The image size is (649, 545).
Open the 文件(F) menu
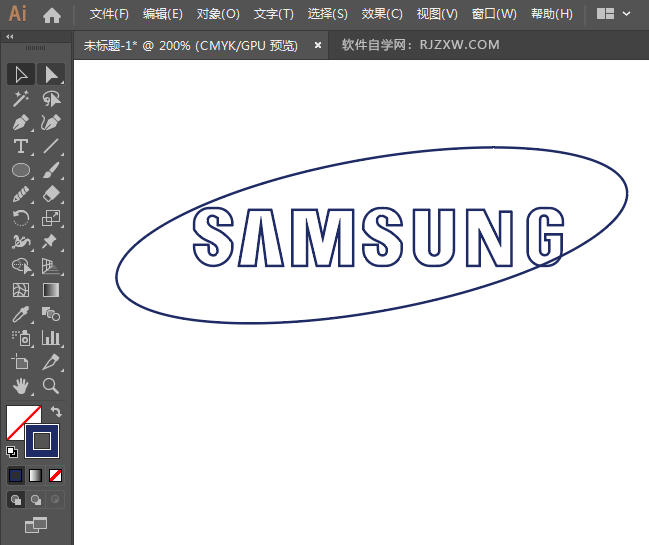(109, 14)
